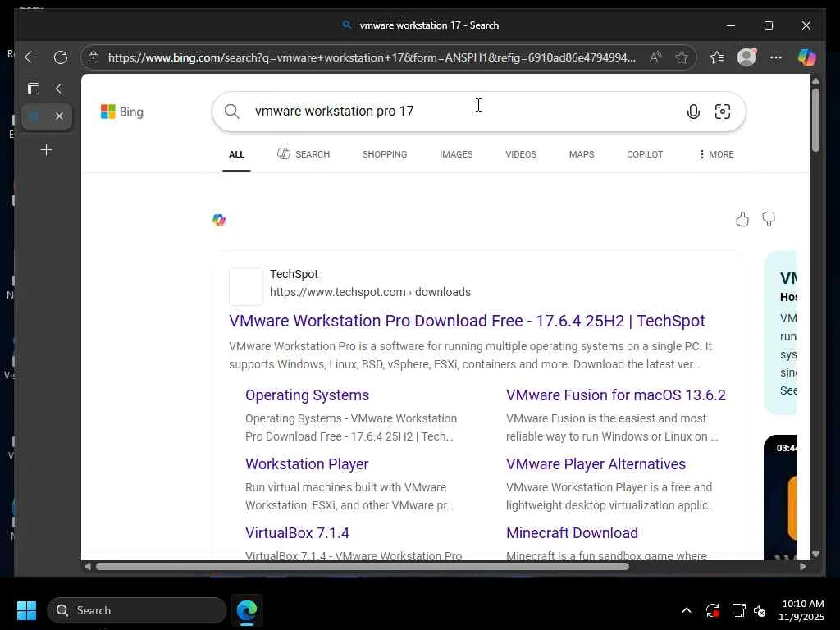
Task: Click the vertical scrollbar thumb
Action: [815, 120]
